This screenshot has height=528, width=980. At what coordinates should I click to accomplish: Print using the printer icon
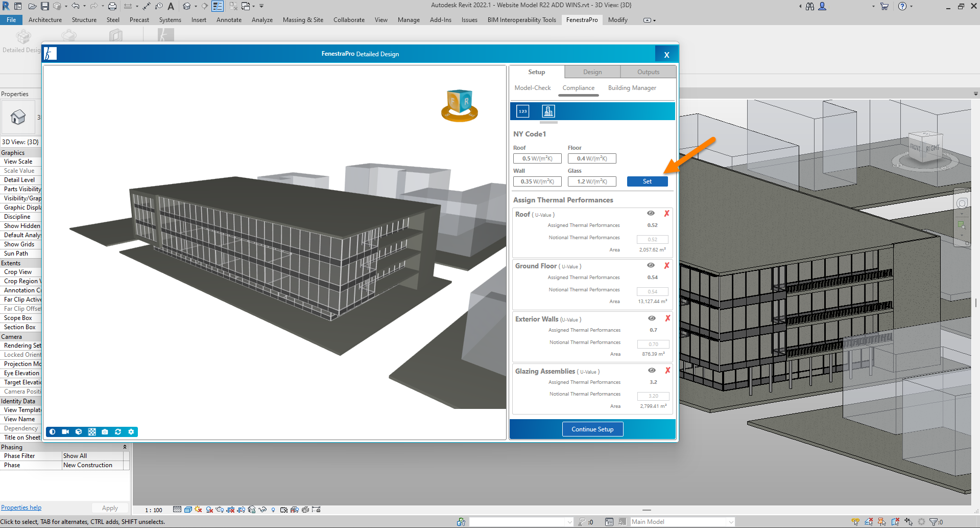coord(112,6)
